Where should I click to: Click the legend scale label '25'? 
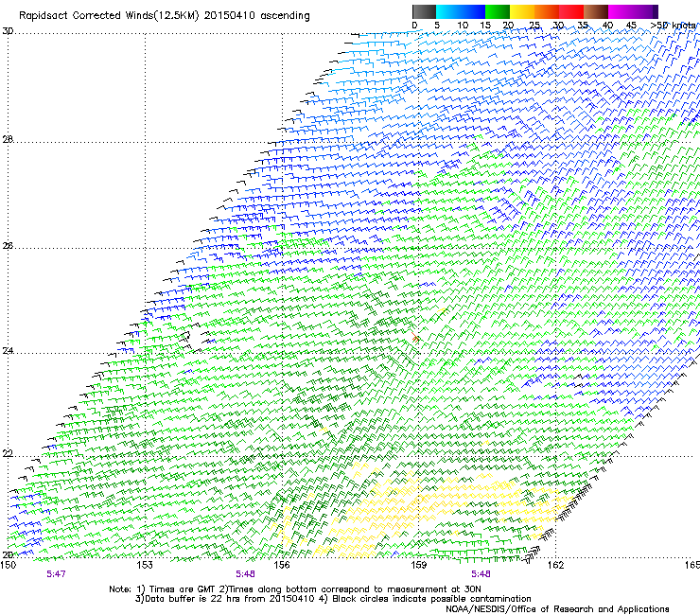(534, 26)
